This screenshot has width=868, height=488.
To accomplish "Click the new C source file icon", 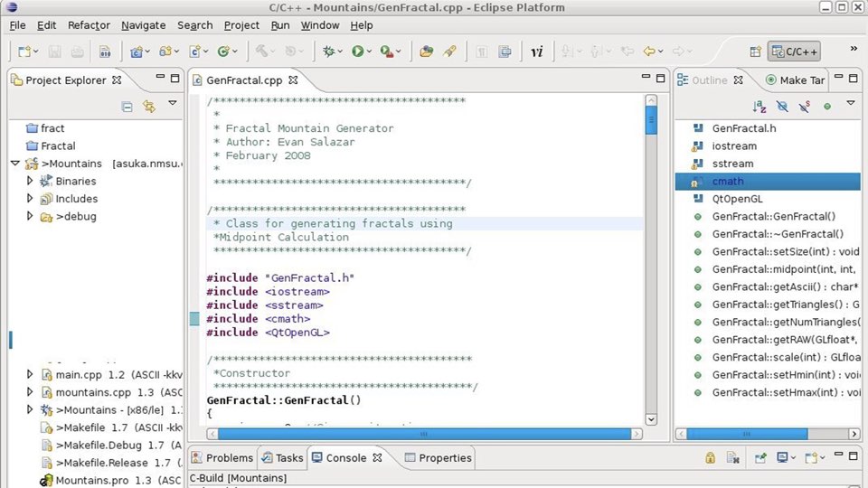I will 195,52.
